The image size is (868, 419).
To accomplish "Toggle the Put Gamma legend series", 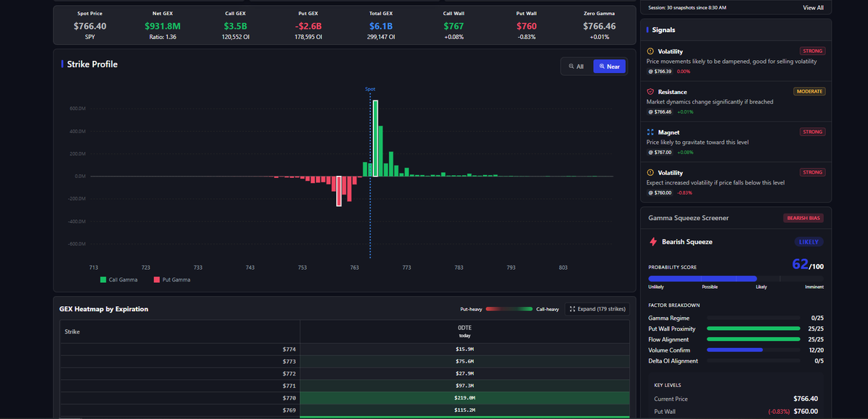I will pos(172,279).
